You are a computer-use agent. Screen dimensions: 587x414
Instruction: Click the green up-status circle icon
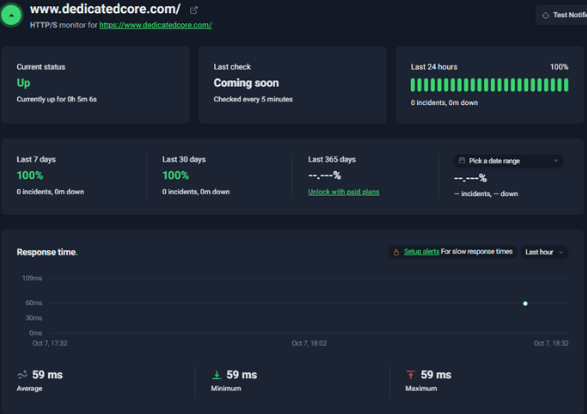[x=11, y=15]
